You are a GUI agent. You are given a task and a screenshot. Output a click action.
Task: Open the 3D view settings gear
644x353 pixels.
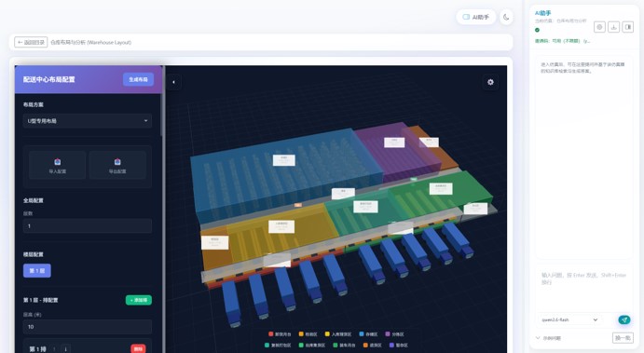(490, 82)
